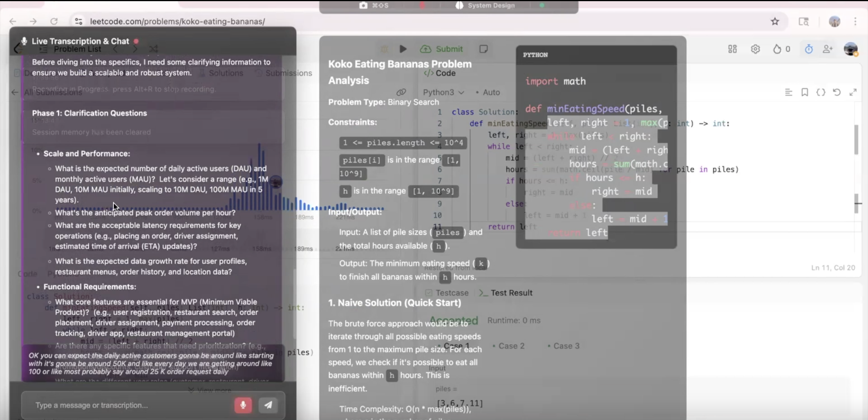The height and width of the screenshot is (420, 868).
Task: Click the Phase 1: Clarification Questions heading
Action: tap(89, 113)
